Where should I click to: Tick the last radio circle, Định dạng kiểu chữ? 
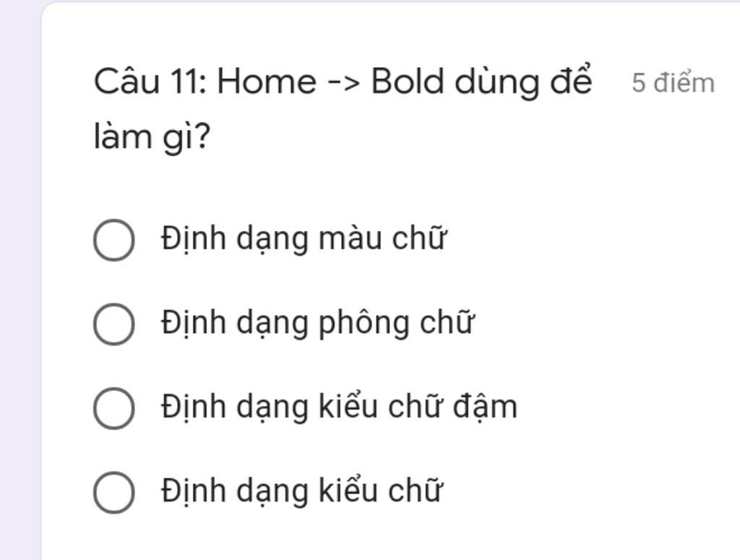(x=113, y=492)
